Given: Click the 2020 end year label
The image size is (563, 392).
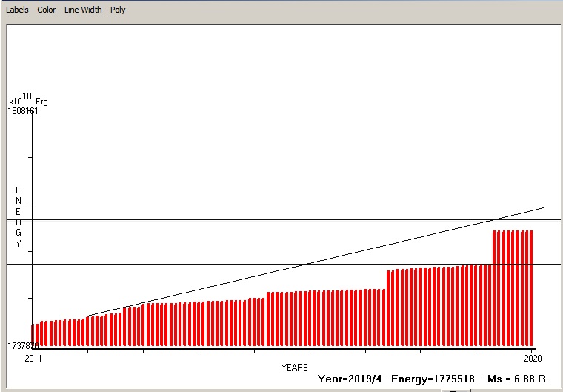Looking at the screenshot, I should coord(533,359).
